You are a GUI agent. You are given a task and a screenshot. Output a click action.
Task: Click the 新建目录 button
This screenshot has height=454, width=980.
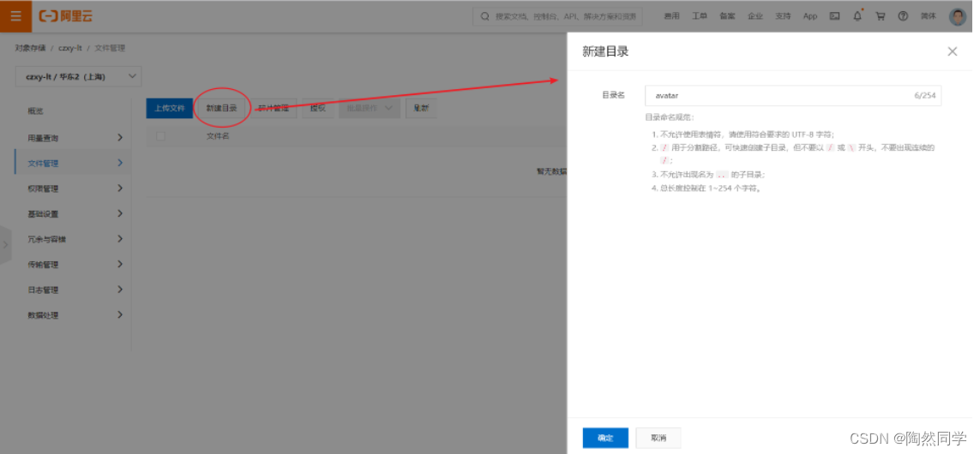(x=222, y=108)
